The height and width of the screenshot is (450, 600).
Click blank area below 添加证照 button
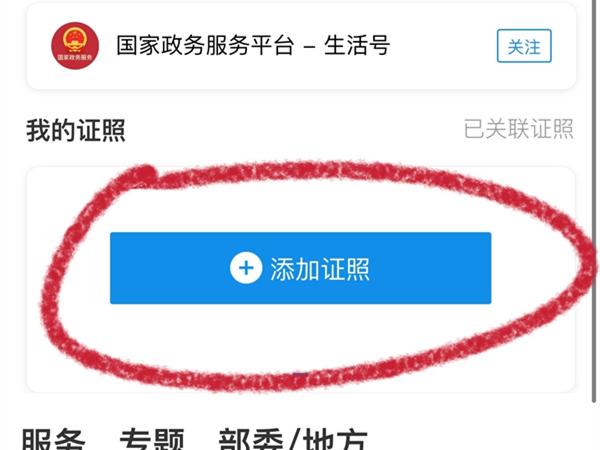[x=300, y=337]
